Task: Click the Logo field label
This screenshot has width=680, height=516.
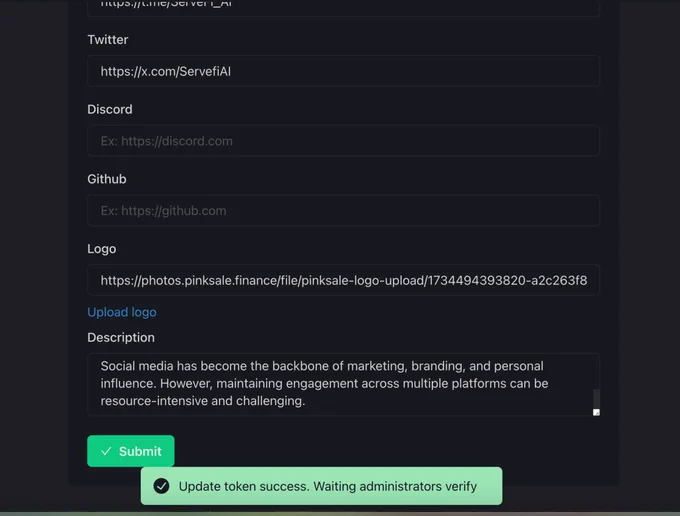Action: tap(101, 249)
